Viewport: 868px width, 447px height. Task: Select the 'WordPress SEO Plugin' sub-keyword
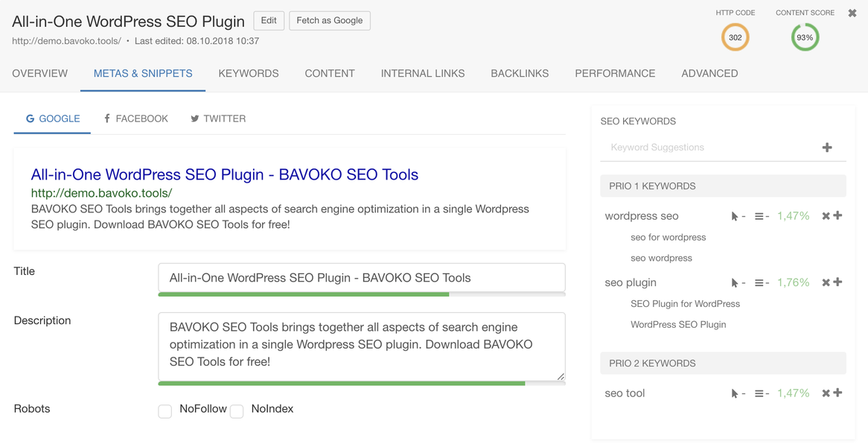678,325
